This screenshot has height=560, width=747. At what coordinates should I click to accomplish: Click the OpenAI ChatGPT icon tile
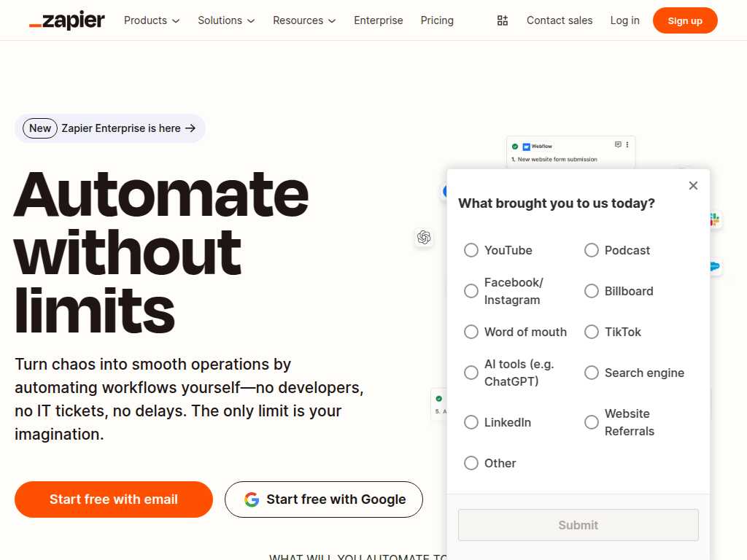point(424,237)
